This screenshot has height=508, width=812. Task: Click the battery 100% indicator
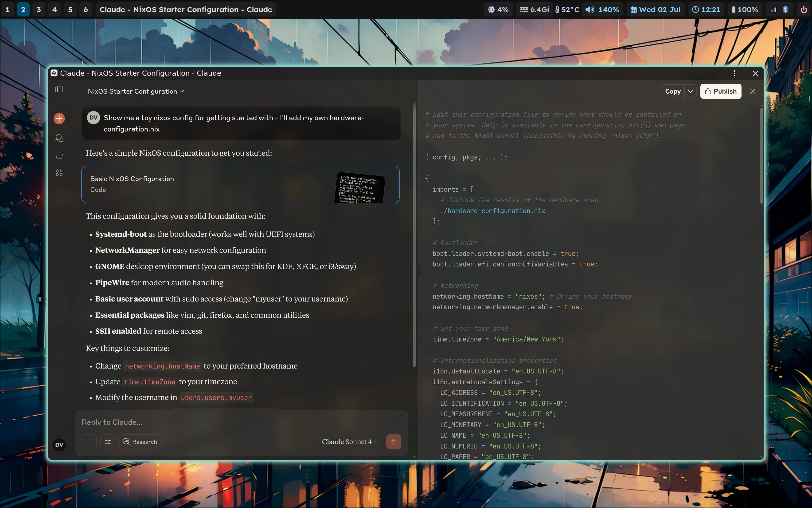(x=745, y=9)
